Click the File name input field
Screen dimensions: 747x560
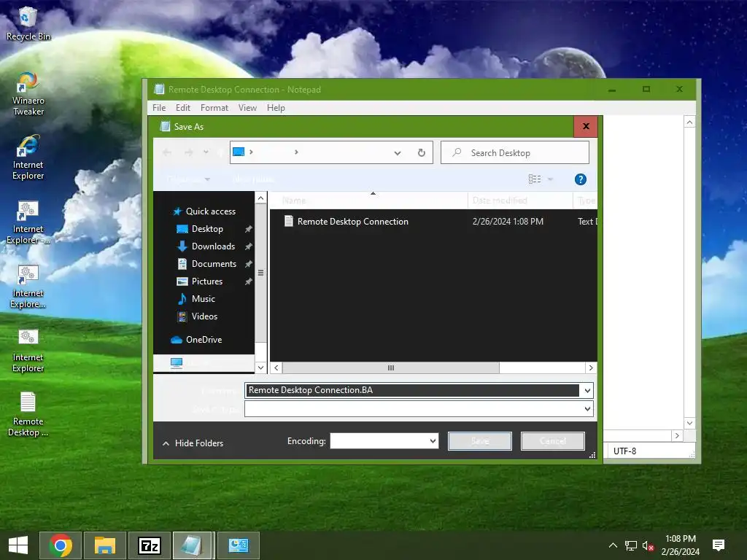(x=413, y=391)
